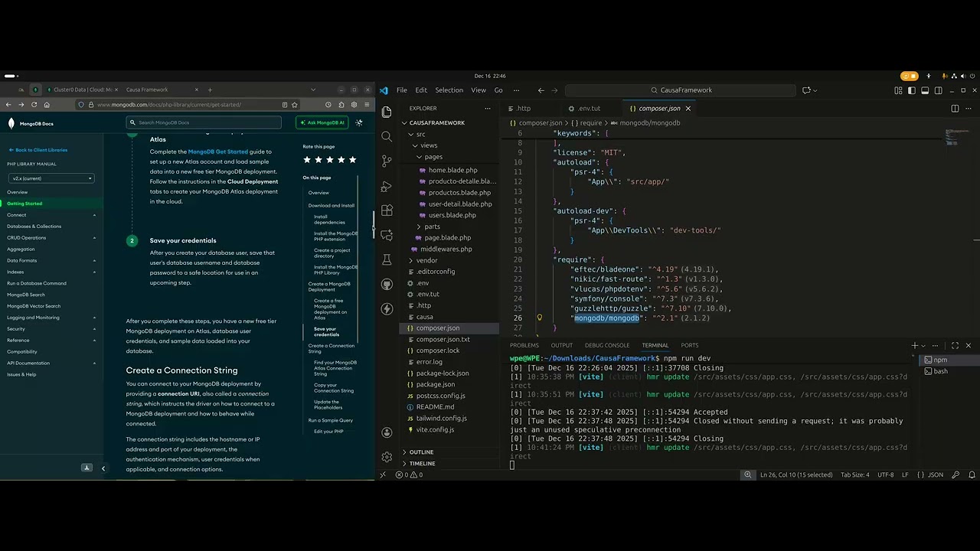Image resolution: width=980 pixels, height=551 pixels.
Task: Switch to the DEBUG CONSOLE panel tab
Action: pyautogui.click(x=607, y=345)
